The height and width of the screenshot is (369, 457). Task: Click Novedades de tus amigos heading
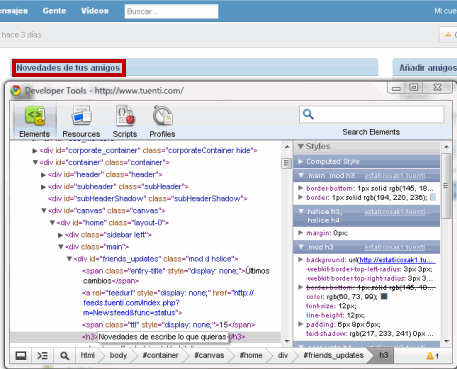[68, 68]
